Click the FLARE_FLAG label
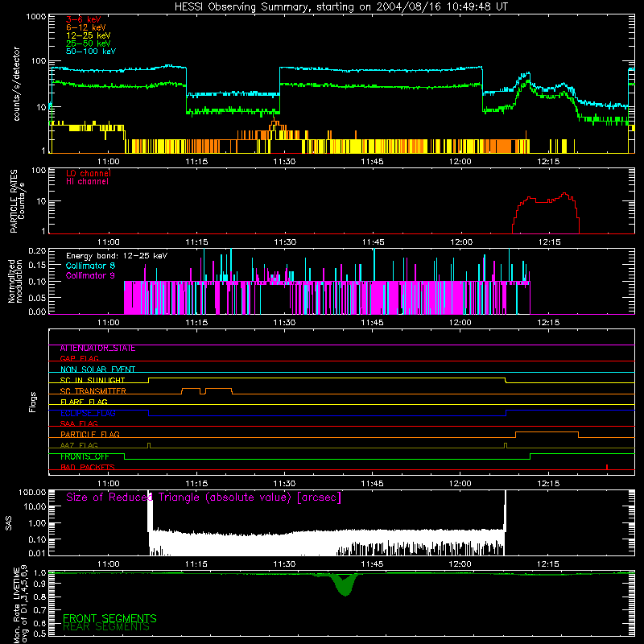This screenshot has width=644, height=644. pos(84,402)
